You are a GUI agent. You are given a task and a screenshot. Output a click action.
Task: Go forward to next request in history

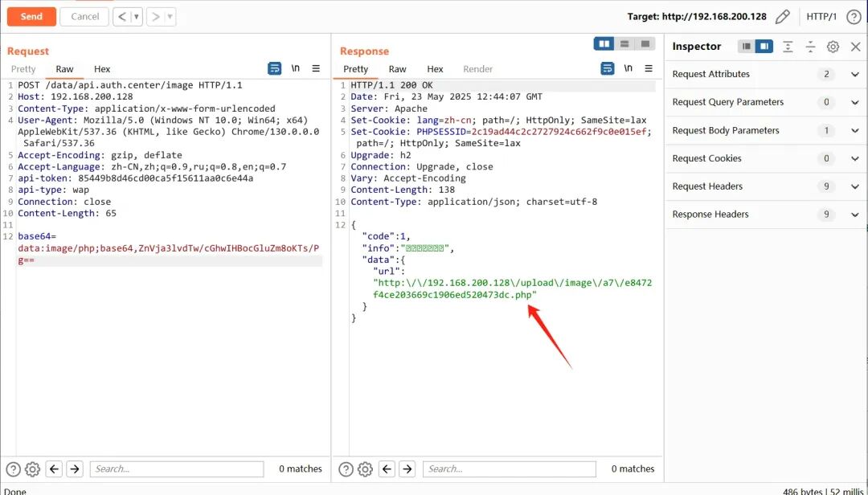click(156, 17)
